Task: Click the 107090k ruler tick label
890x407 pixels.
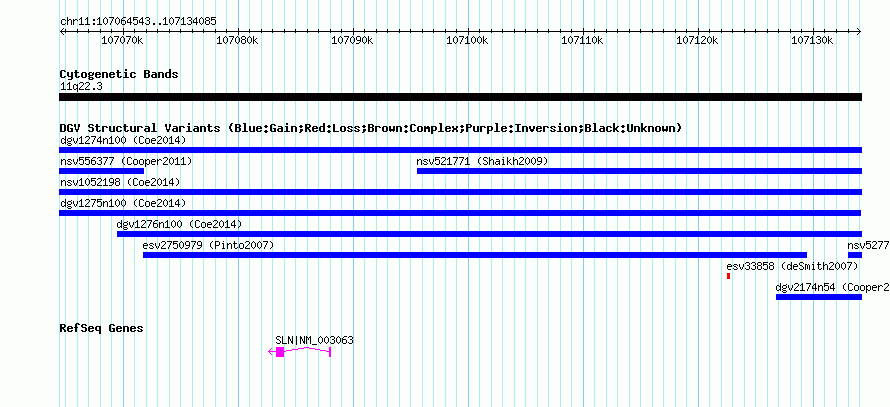Action: click(353, 40)
